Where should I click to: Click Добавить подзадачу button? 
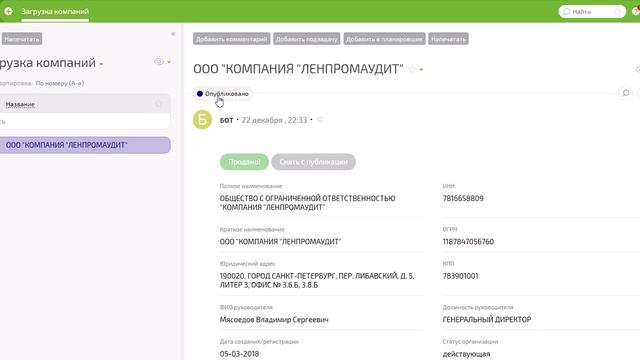point(307,39)
